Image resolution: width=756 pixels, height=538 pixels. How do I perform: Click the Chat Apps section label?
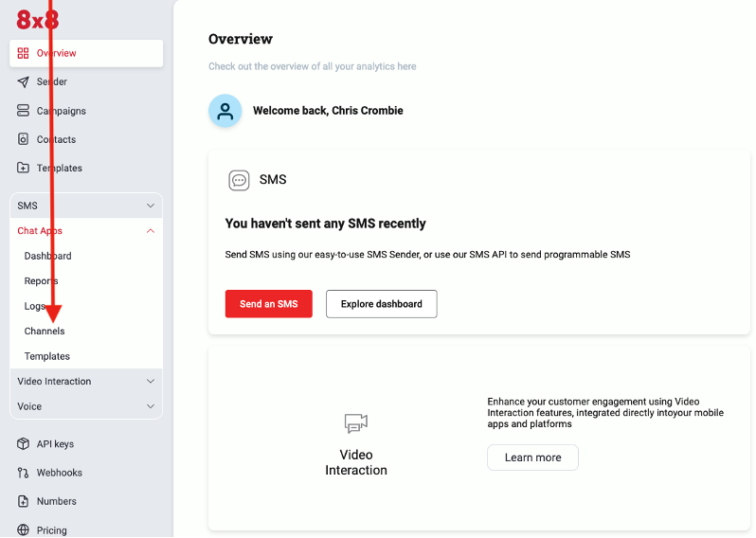[40, 231]
